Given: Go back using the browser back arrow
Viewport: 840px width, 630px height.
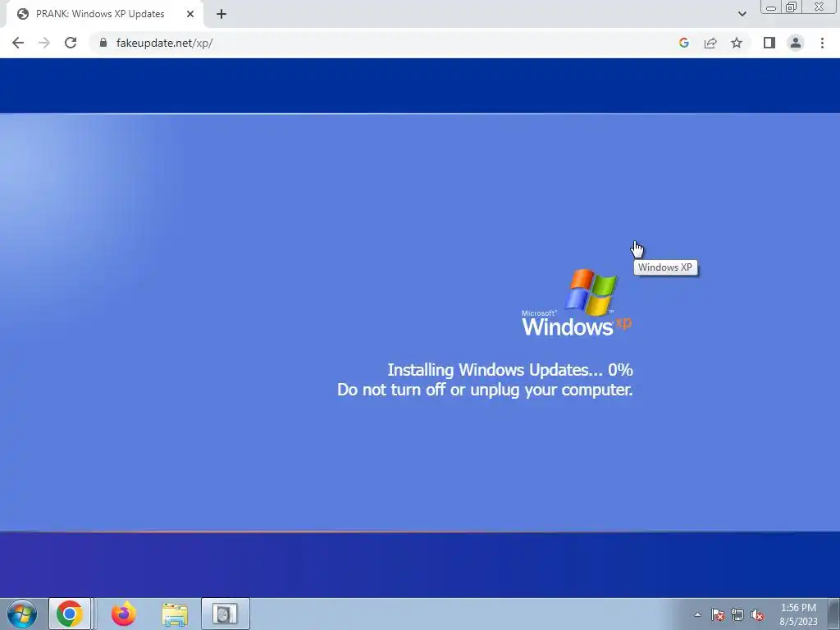Looking at the screenshot, I should click(18, 43).
